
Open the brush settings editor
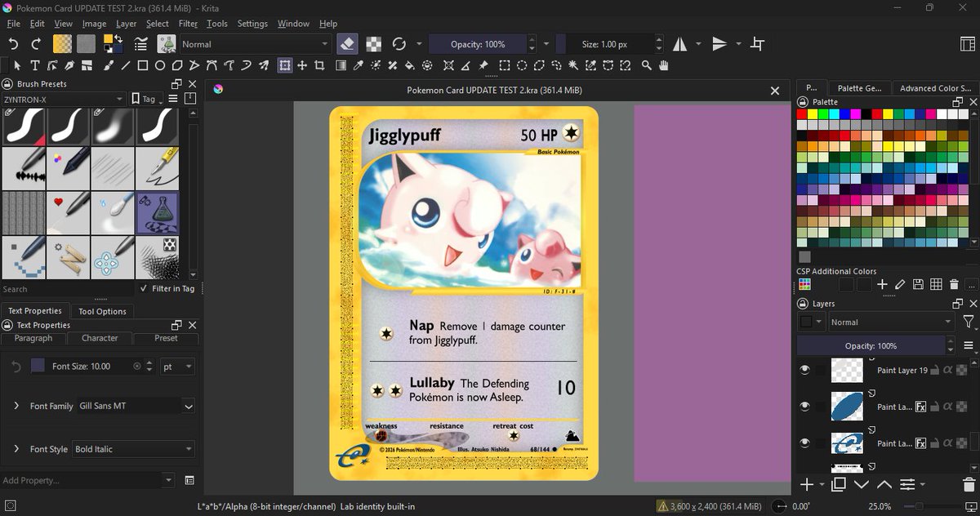140,44
